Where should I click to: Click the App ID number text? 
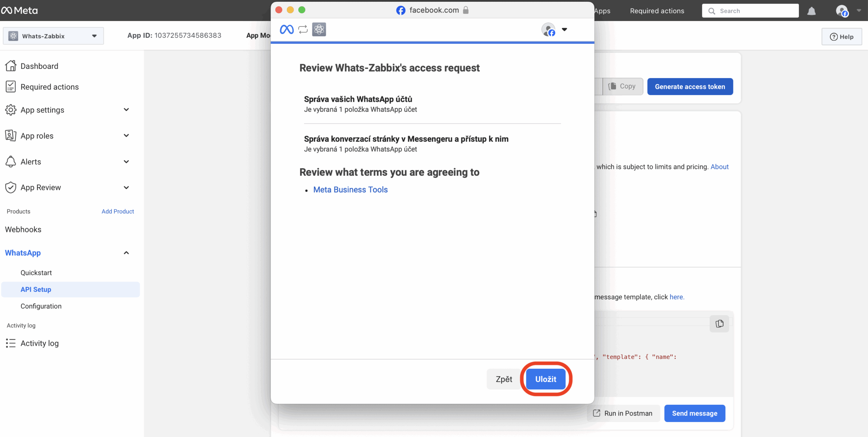(x=188, y=35)
